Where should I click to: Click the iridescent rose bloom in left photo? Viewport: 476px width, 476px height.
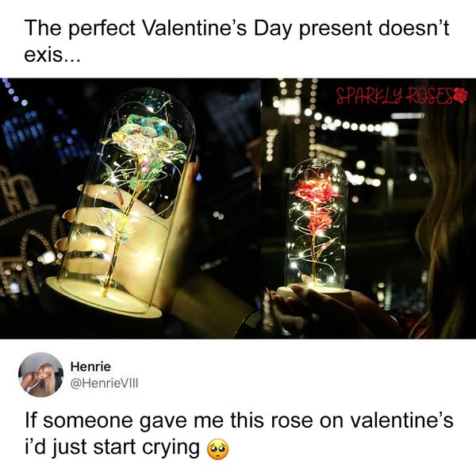tap(146, 136)
